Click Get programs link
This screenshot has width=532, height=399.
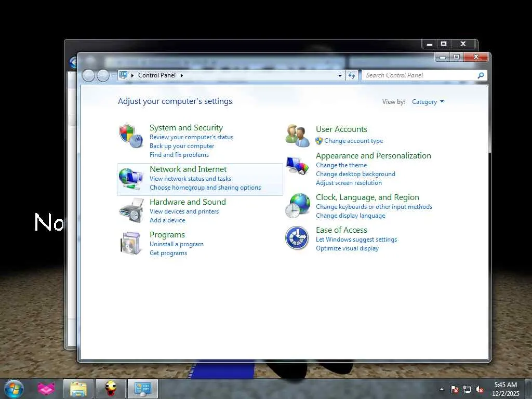[x=168, y=253]
